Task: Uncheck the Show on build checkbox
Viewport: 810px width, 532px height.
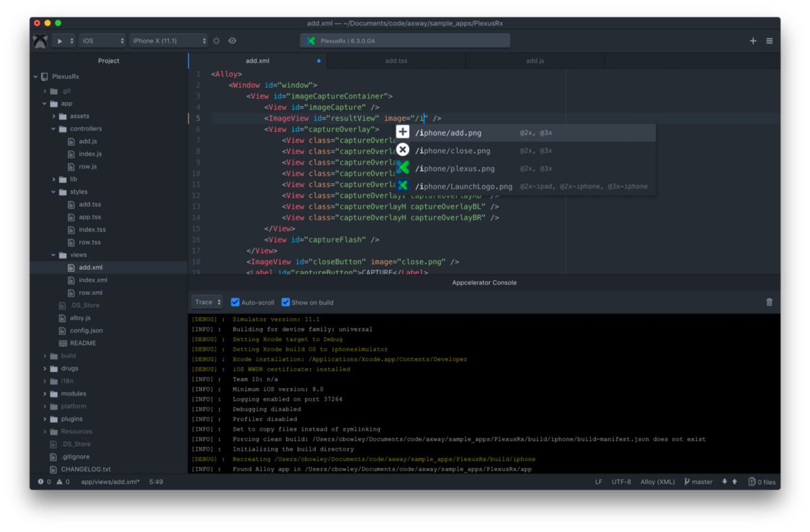Action: (x=286, y=302)
